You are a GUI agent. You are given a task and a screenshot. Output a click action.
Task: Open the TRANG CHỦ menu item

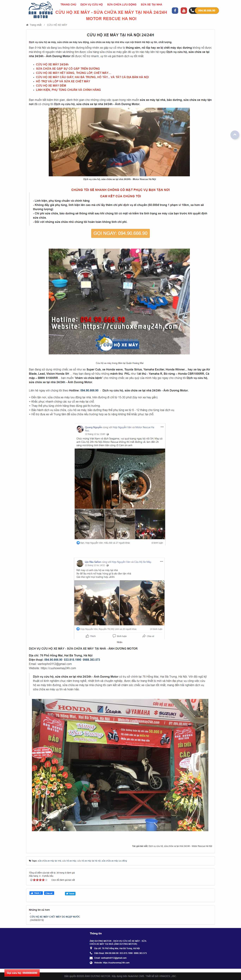pyautogui.click(x=68, y=5)
